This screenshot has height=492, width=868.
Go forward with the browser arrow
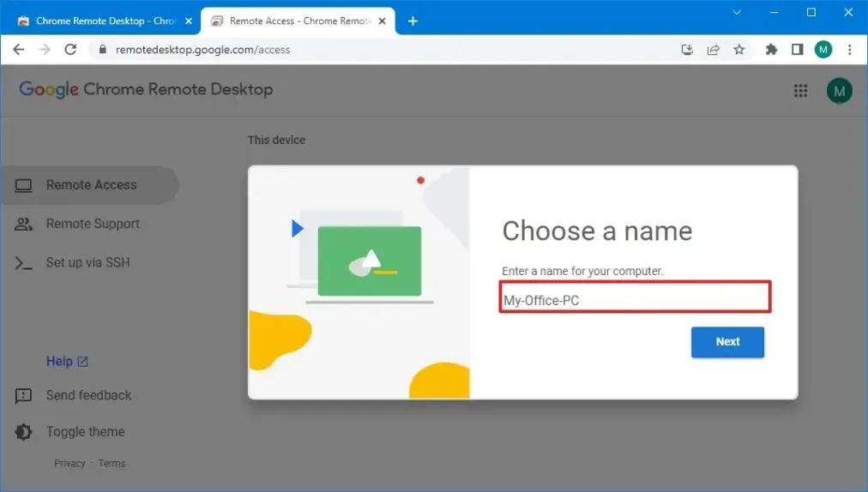point(45,49)
